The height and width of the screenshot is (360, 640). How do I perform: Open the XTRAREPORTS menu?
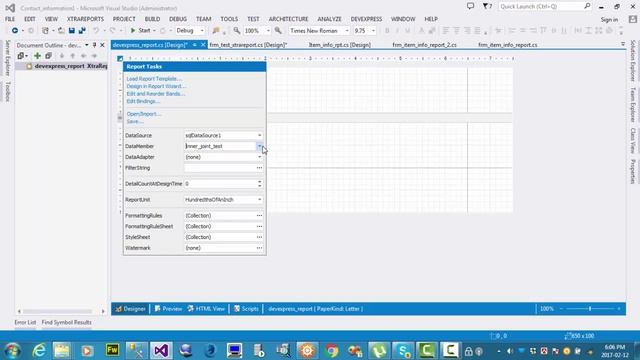tap(85, 19)
